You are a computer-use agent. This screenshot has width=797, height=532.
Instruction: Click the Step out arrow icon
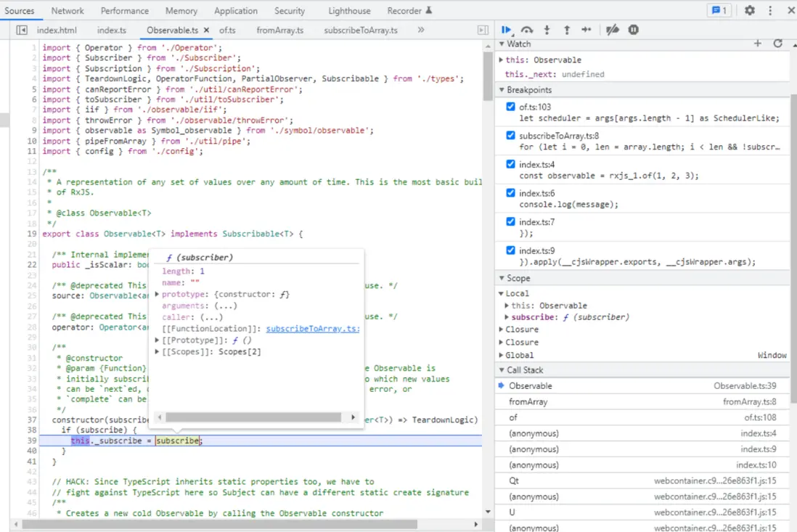pos(566,30)
